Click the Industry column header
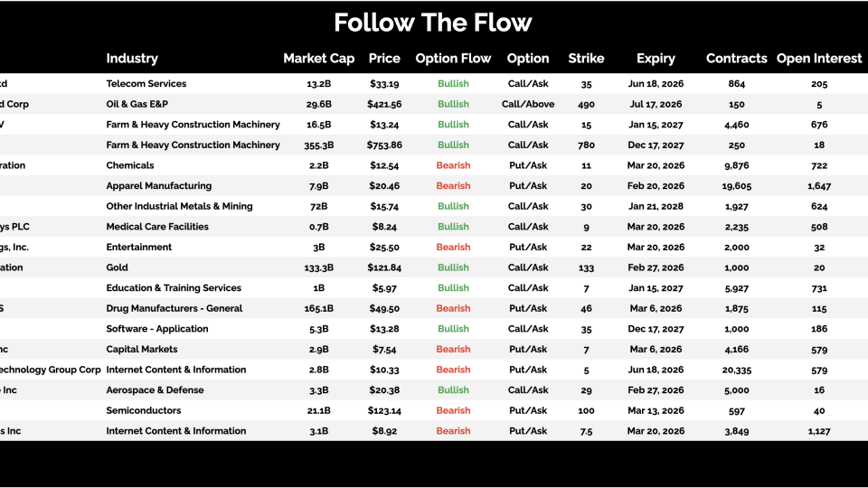The height and width of the screenshot is (488, 868). pyautogui.click(x=132, y=59)
